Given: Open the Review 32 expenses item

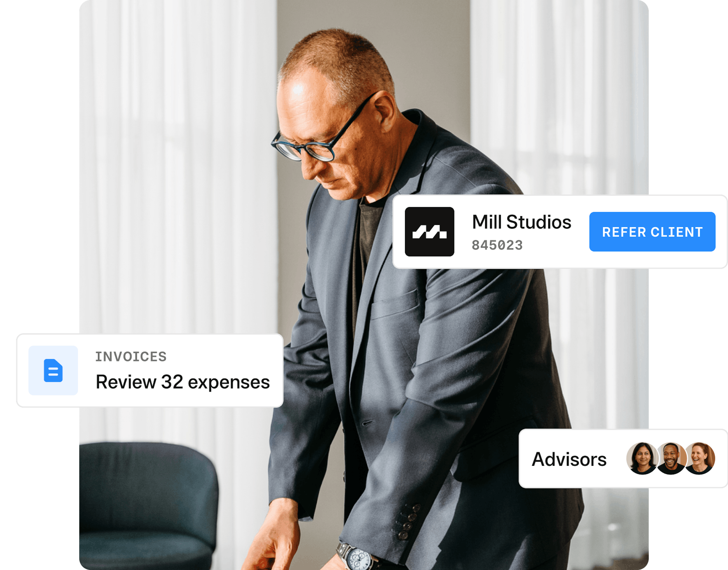Looking at the screenshot, I should (183, 382).
